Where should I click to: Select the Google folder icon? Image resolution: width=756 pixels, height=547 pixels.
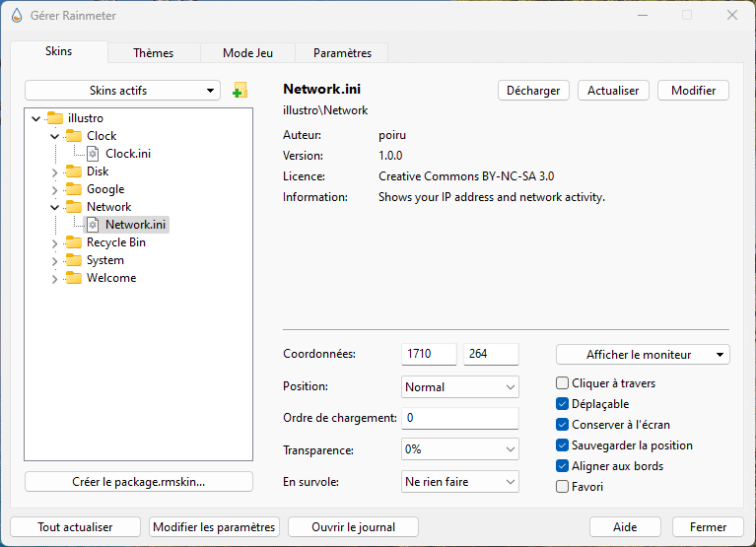pyautogui.click(x=74, y=189)
